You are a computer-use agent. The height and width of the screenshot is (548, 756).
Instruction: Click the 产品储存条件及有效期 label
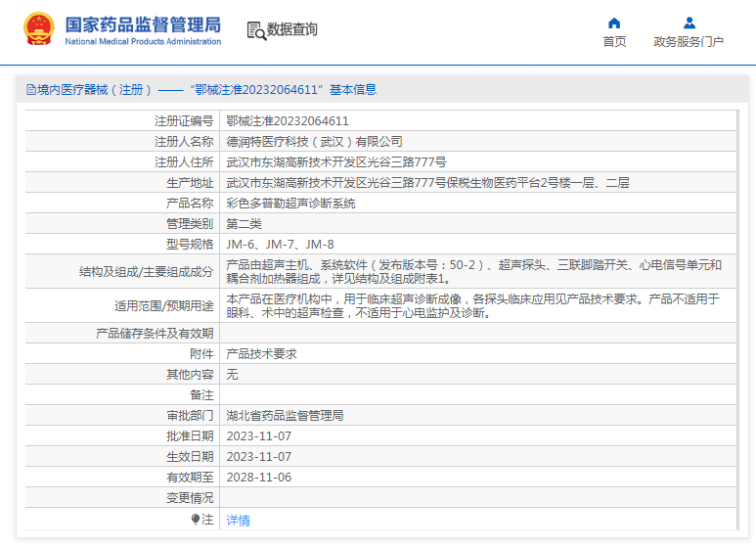pyautogui.click(x=155, y=334)
